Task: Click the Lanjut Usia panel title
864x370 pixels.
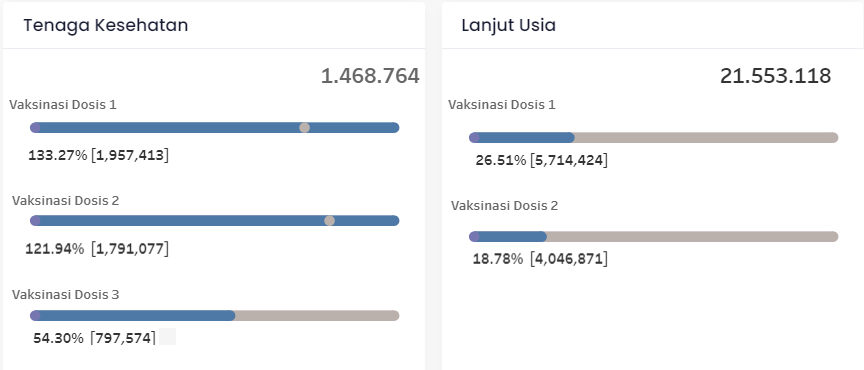Action: point(509,25)
